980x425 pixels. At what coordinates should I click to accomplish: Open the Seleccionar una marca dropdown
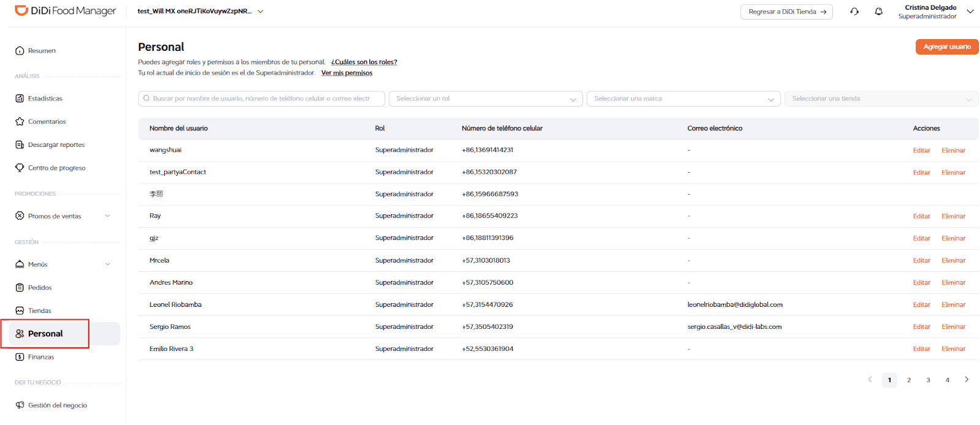(x=684, y=99)
